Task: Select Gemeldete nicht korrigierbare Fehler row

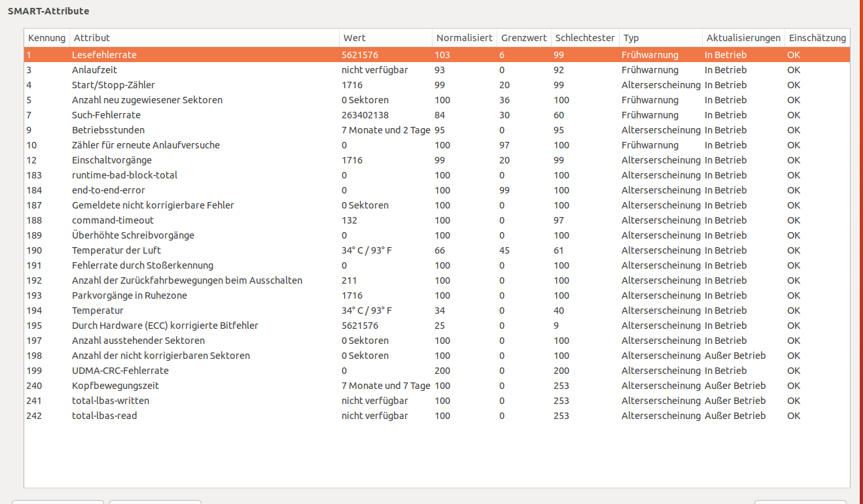Action: click(437, 205)
